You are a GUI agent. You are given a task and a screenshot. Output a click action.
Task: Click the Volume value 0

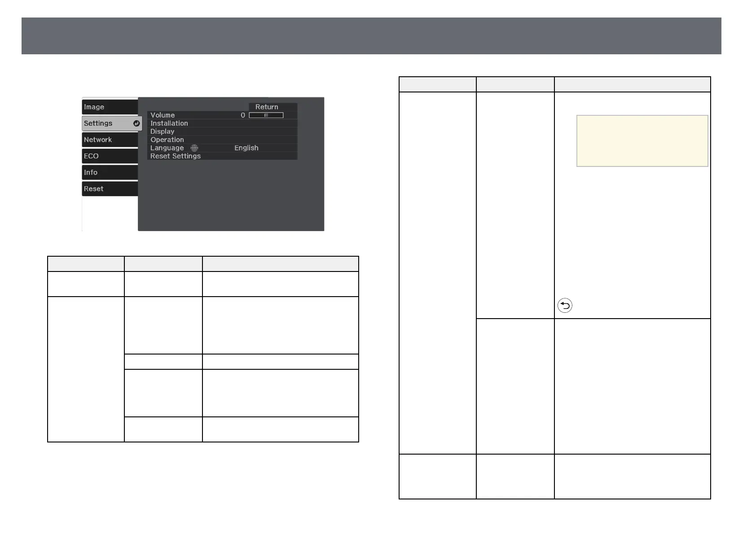243,115
